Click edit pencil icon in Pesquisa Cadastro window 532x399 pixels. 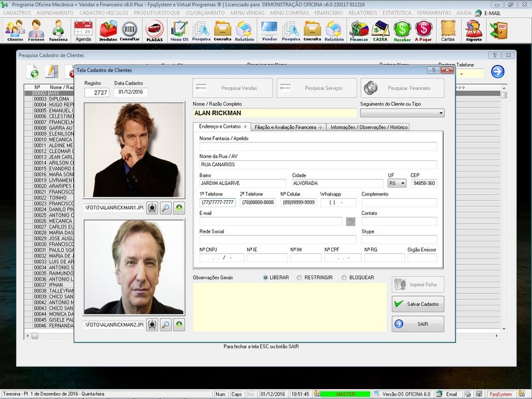tap(52, 72)
